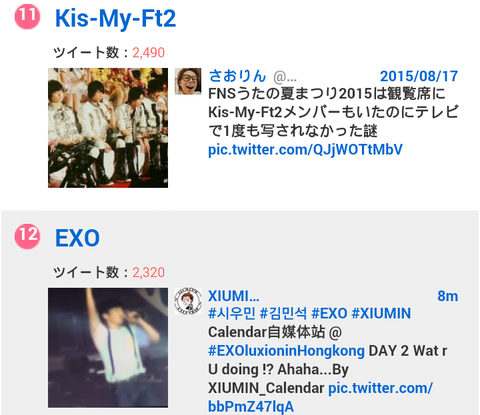Click the 2,490 tweet count
Viewport: 480px width, 415px height.
click(149, 53)
